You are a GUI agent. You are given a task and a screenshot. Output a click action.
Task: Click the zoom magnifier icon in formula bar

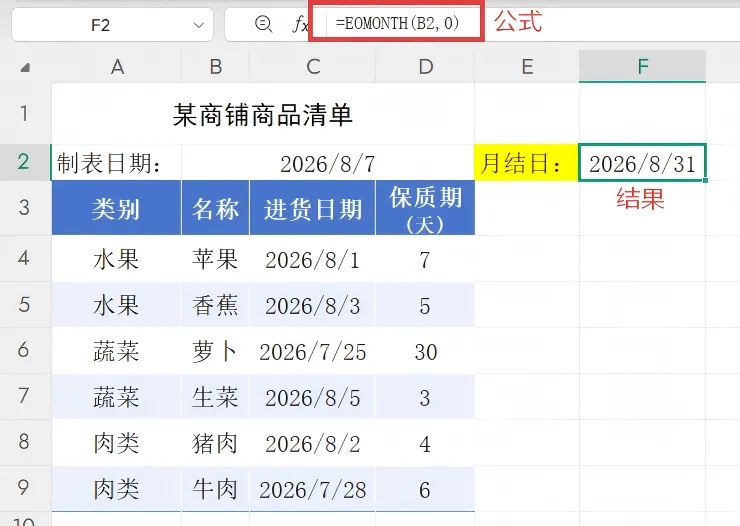tap(263, 24)
